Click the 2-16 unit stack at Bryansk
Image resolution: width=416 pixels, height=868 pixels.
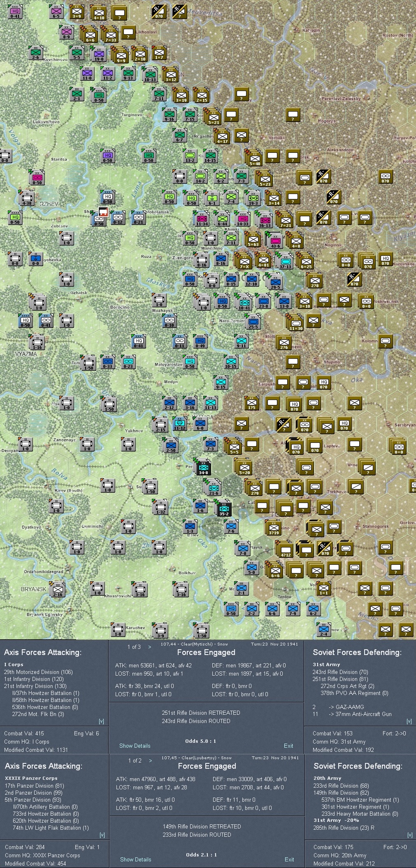(57, 590)
